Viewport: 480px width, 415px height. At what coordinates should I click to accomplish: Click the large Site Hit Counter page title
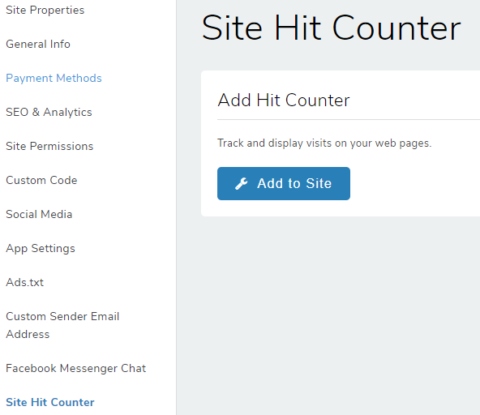click(x=331, y=28)
